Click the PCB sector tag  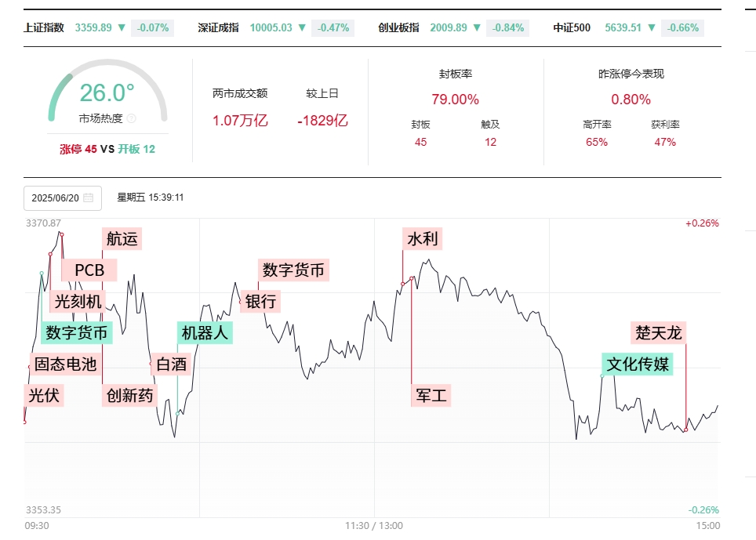pos(89,270)
